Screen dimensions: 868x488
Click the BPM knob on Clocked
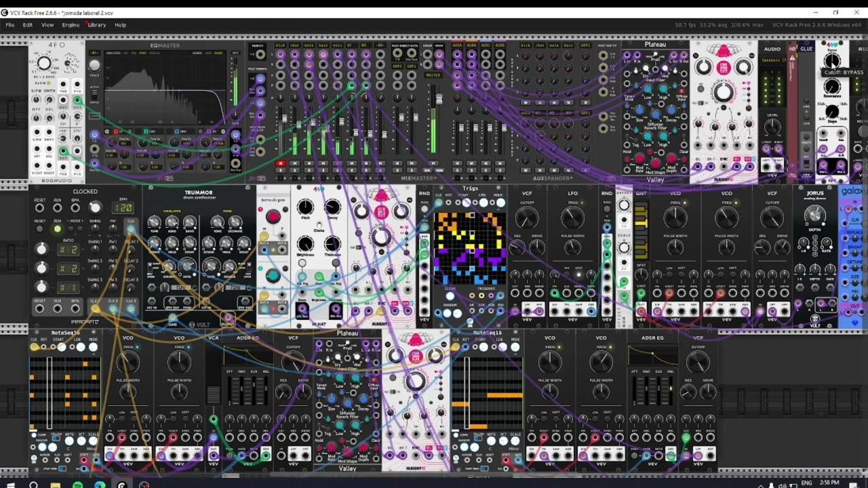(95, 207)
